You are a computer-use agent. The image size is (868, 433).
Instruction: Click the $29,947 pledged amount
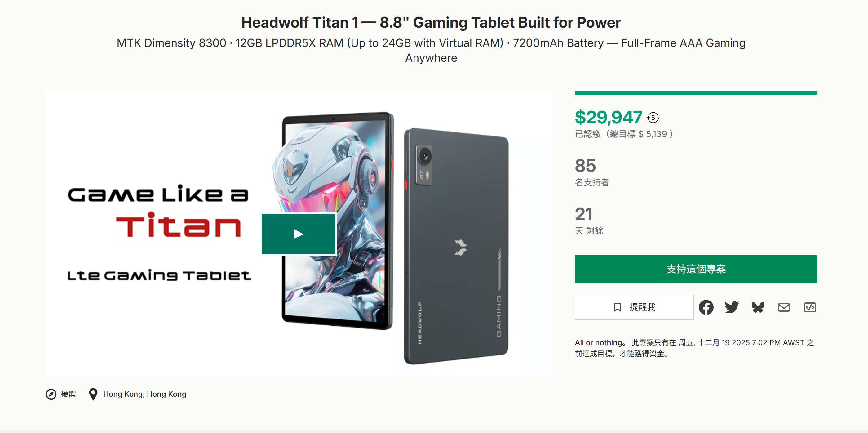tap(608, 117)
